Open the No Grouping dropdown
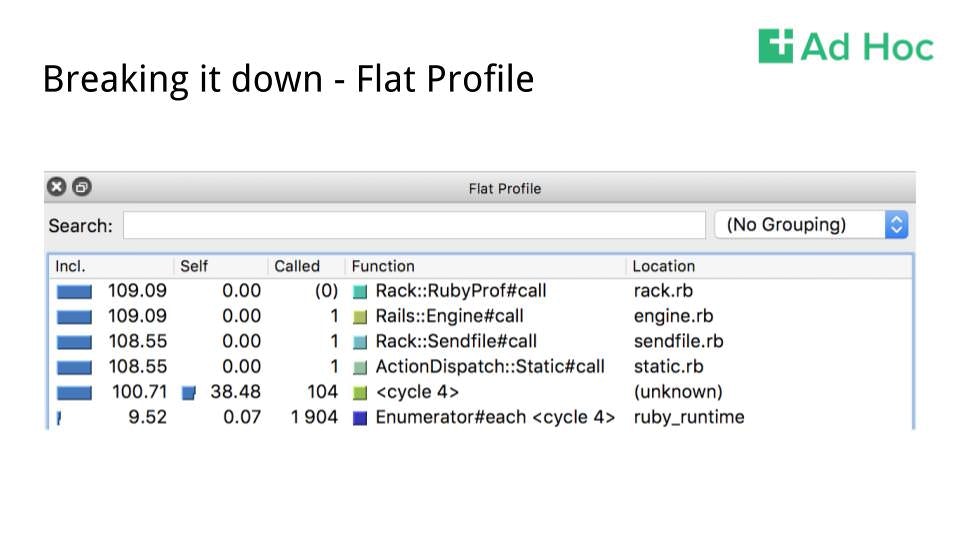Screen dimensions: 960x540 point(811,225)
